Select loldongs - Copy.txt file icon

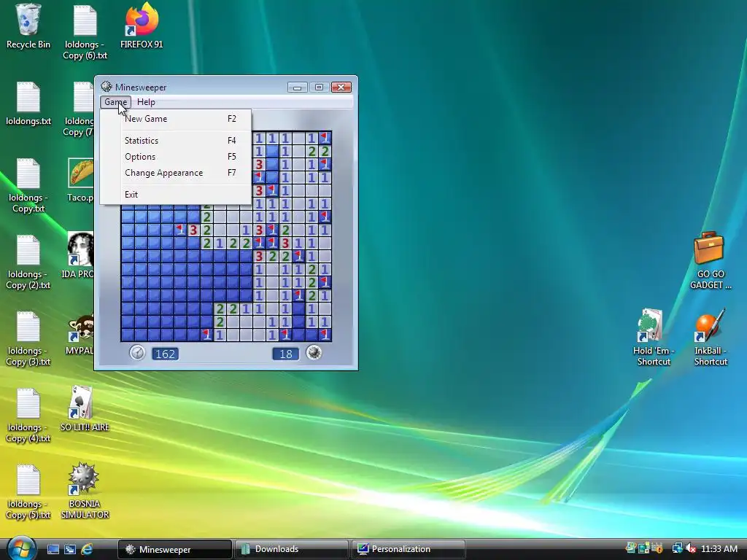[28, 174]
